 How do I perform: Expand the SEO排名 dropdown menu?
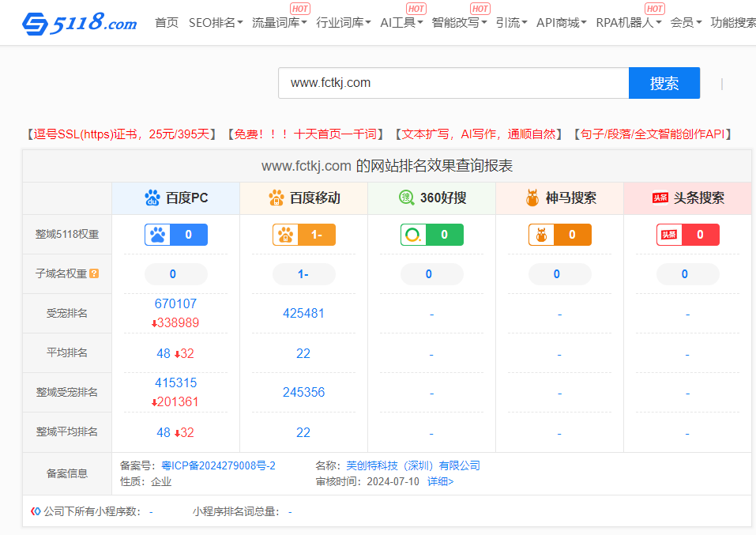pyautogui.click(x=216, y=23)
